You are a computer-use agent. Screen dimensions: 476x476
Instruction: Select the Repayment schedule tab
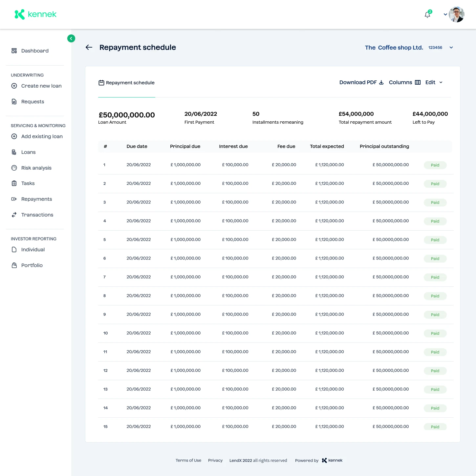pos(127,83)
